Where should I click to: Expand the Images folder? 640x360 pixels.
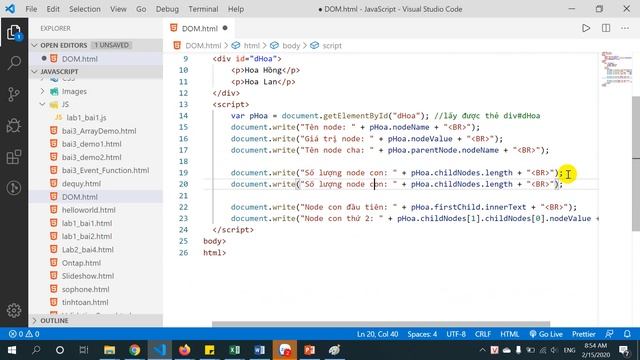[x=74, y=91]
